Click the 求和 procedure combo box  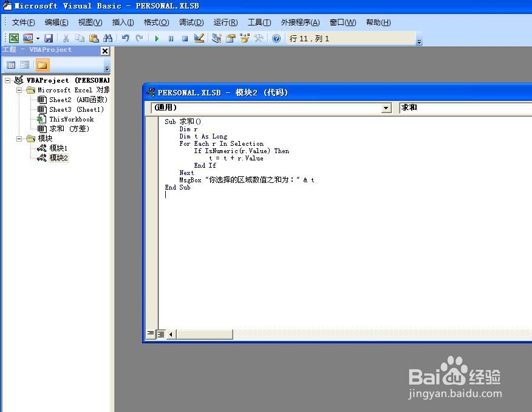pyautogui.click(x=465, y=108)
